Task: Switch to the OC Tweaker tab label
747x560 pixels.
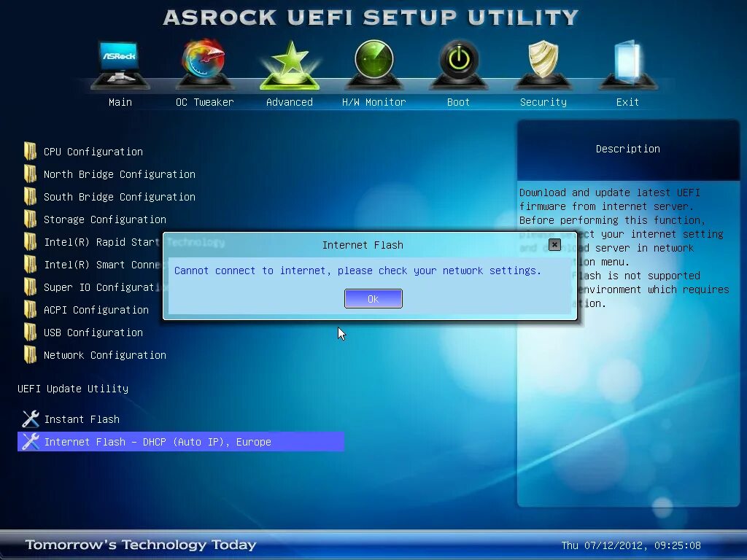Action: 205,102
